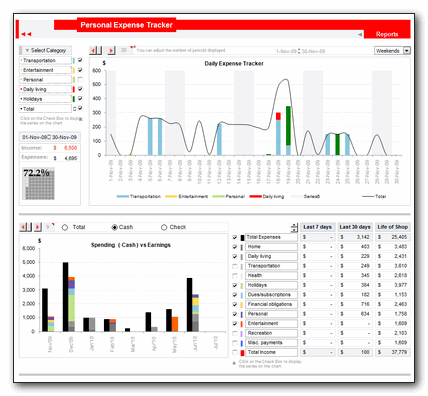Click the Total Expenses 3,142 cell
The height and width of the screenshot is (396, 428).
(x=355, y=237)
